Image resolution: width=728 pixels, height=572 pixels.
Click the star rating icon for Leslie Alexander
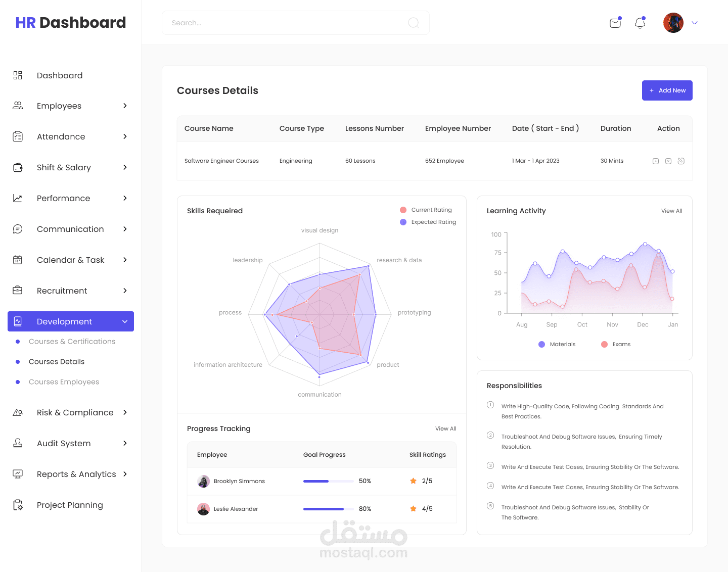413,509
